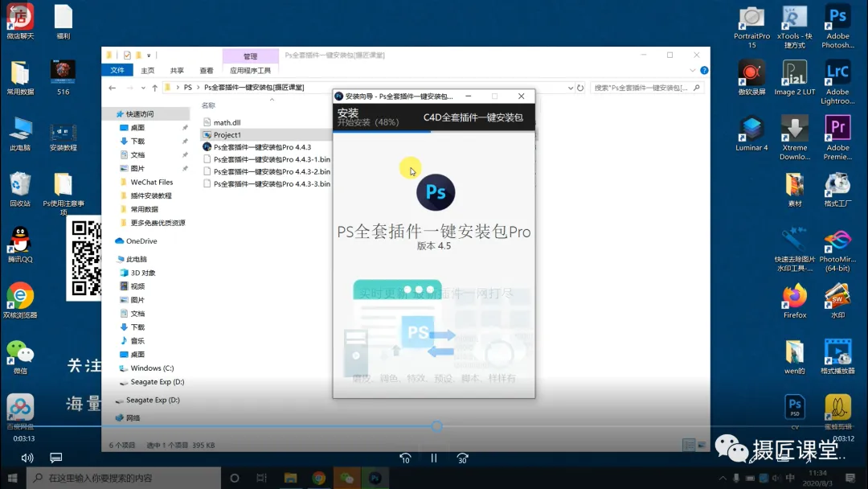Open the PhotoMirage (64-bit) desktop icon
The width and height of the screenshot is (868, 489).
[837, 250]
